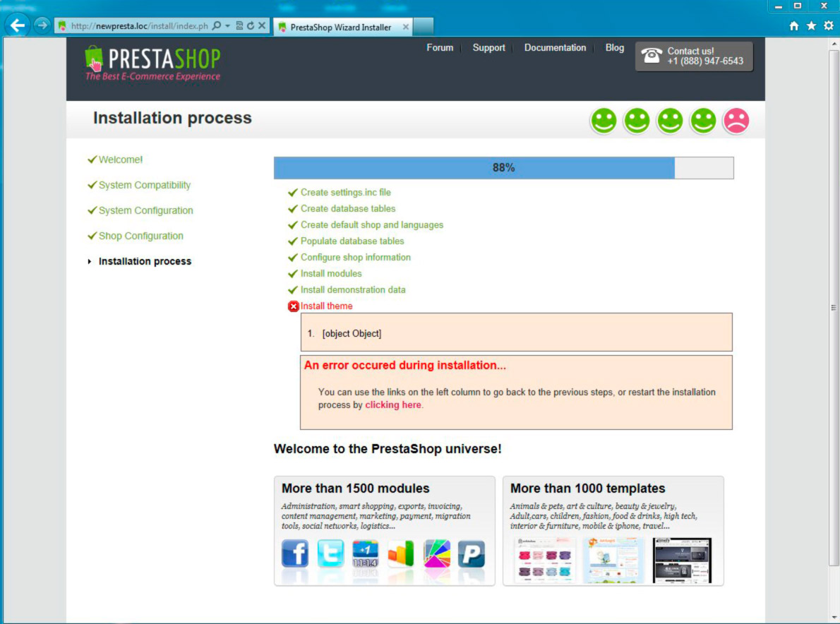Click the Install modules step text

coord(330,274)
